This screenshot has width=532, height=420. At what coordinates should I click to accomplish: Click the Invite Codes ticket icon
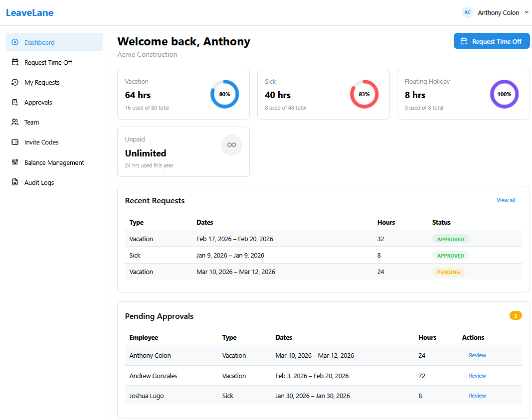15,142
